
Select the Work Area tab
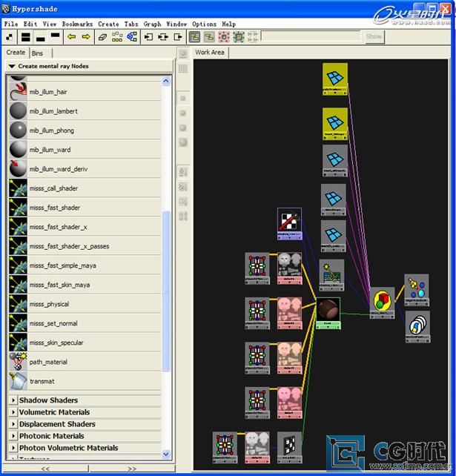(210, 53)
